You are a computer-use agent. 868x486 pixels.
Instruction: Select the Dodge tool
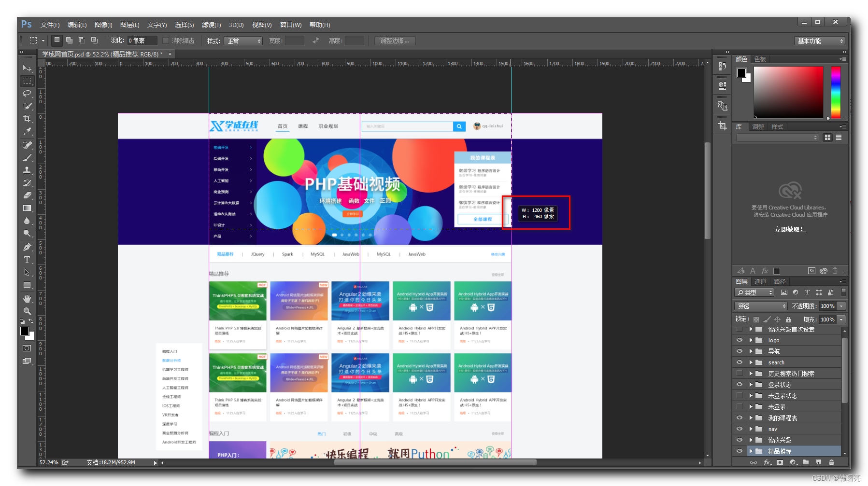[27, 233]
